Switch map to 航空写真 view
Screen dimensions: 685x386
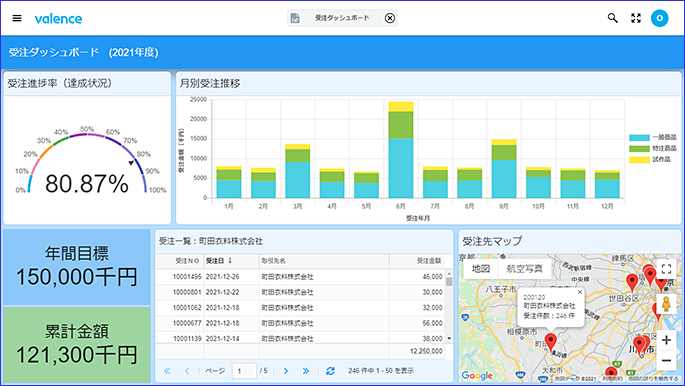524,269
